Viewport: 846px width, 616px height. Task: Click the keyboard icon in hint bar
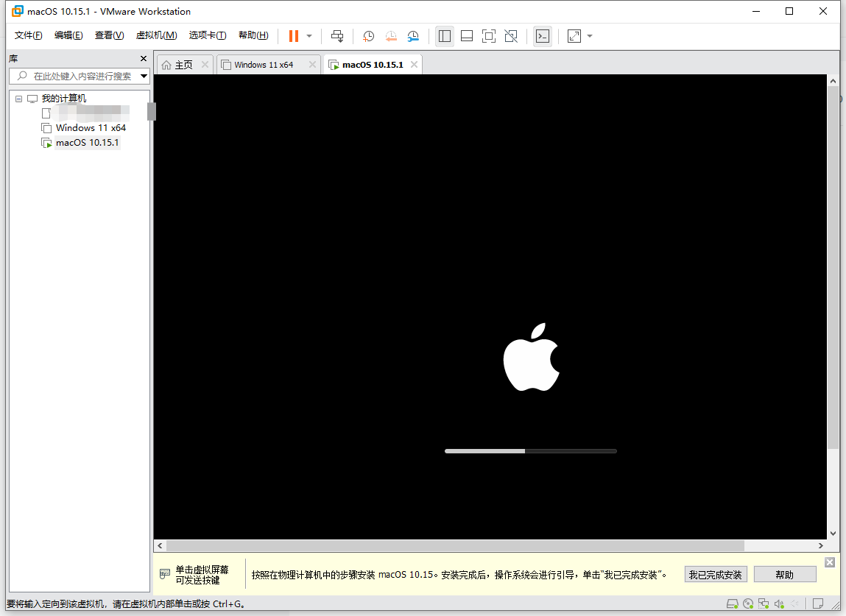[x=165, y=575]
